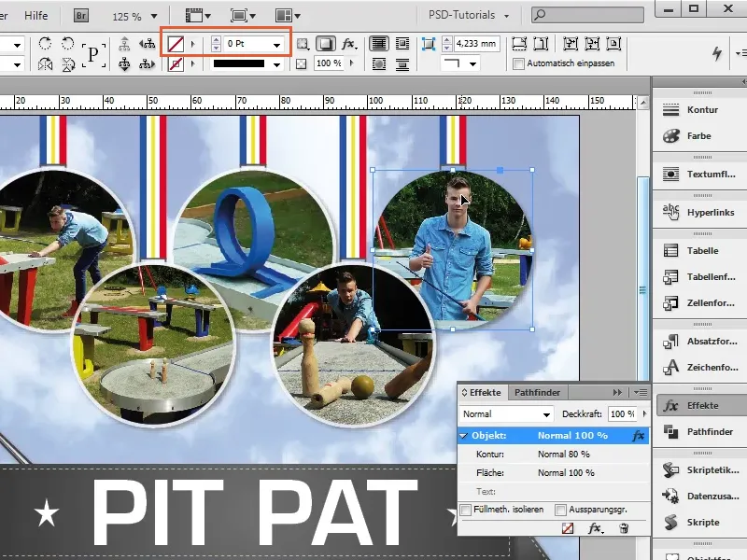Open the arrange documents menu icon

point(288,16)
